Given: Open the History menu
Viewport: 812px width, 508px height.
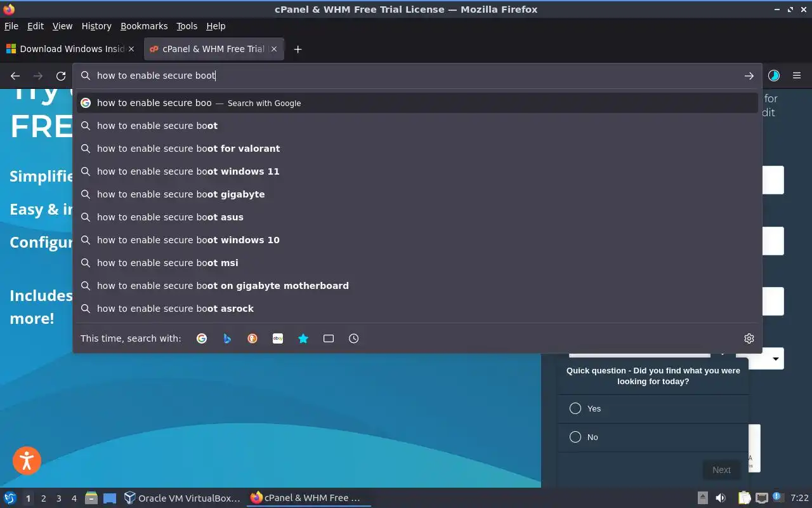Looking at the screenshot, I should [x=96, y=26].
